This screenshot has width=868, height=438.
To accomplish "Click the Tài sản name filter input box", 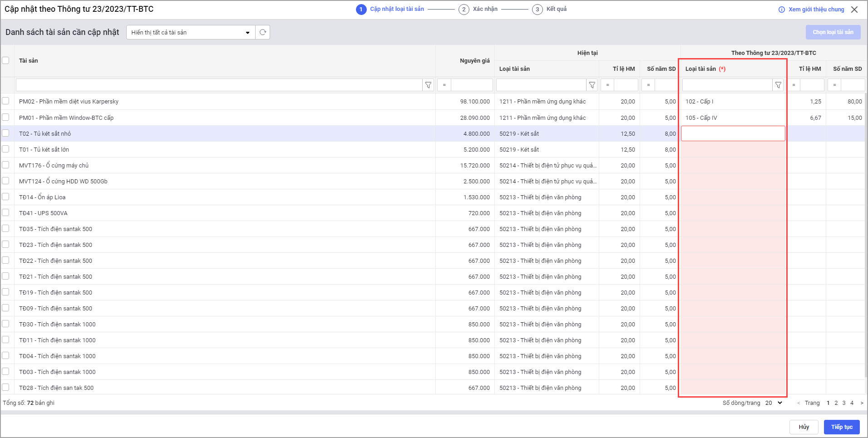I will click(219, 85).
